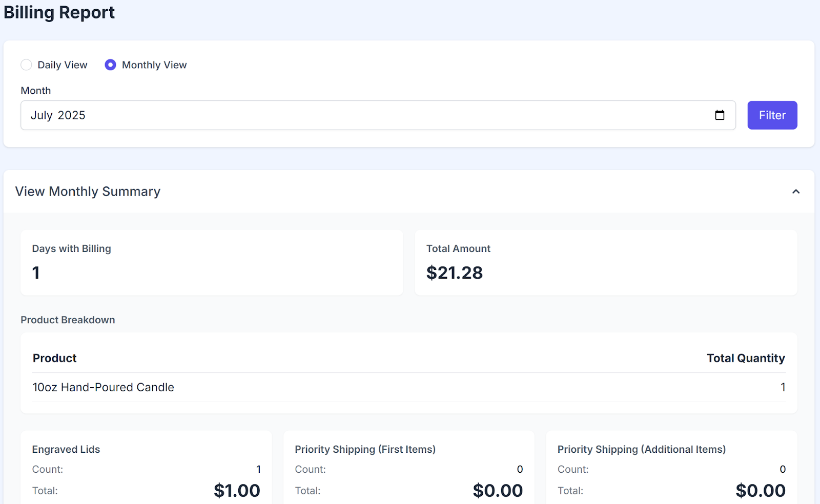The image size is (820, 504).
Task: Collapse the View Monthly Summary chevron
Action: point(795,192)
